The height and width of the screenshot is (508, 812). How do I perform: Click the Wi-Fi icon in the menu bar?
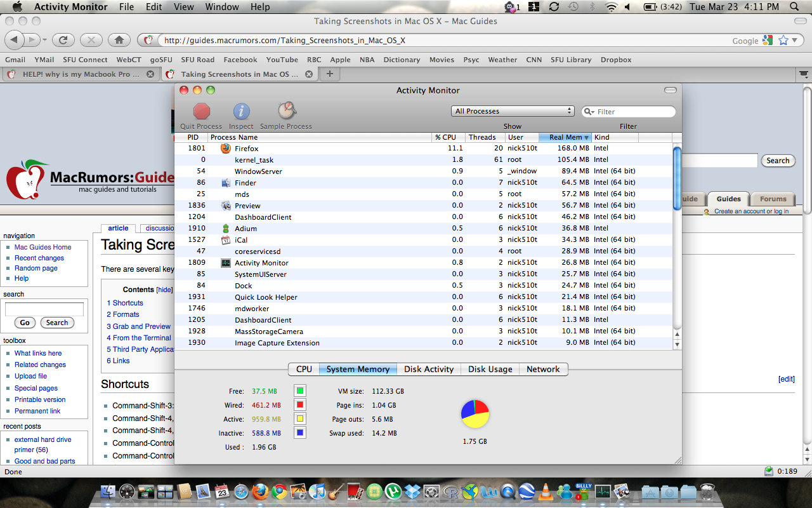click(x=612, y=7)
